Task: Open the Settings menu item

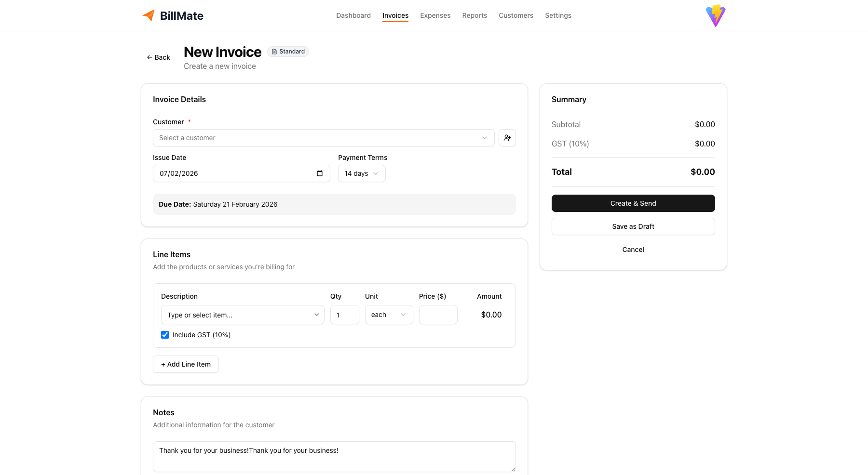Action: [558, 15]
